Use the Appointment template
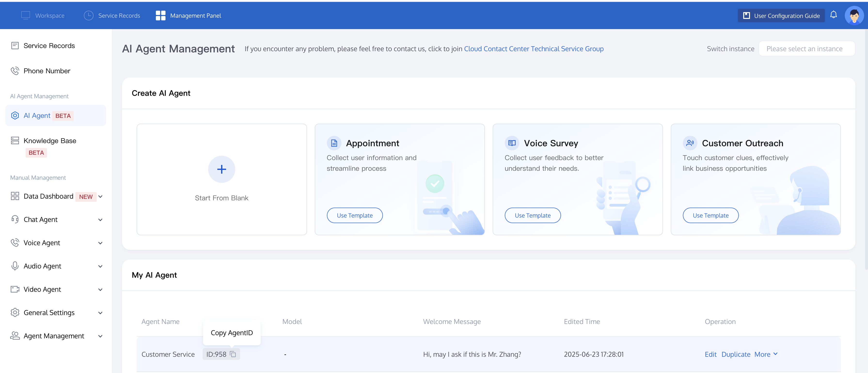 tap(355, 216)
